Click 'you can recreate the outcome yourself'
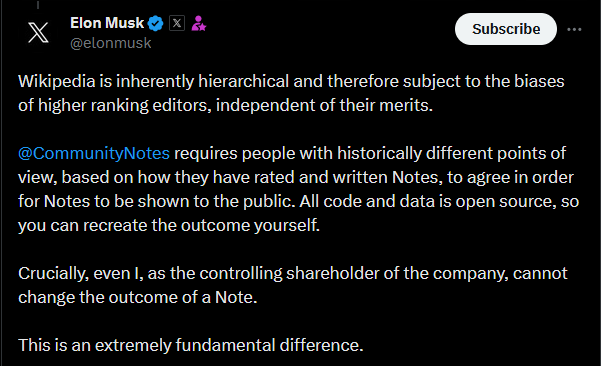The image size is (601, 366). [169, 225]
